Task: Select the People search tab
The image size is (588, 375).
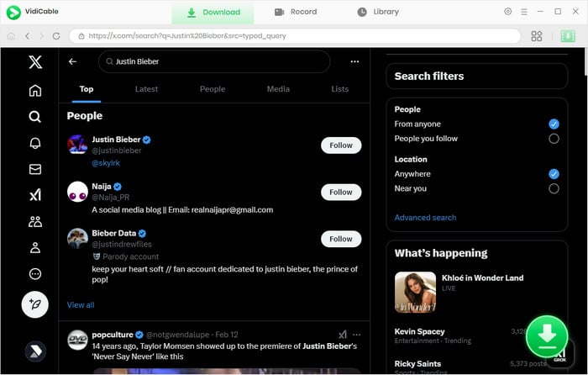Action: point(213,89)
